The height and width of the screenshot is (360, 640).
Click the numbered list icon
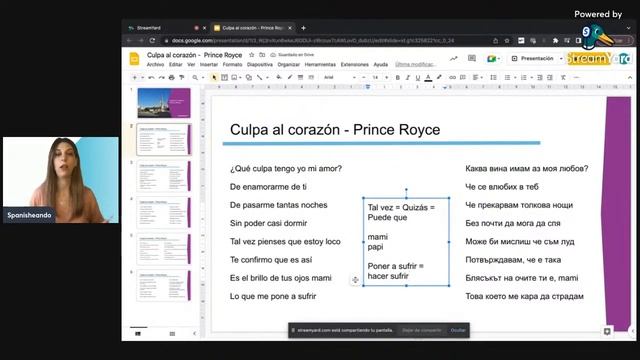524,78
